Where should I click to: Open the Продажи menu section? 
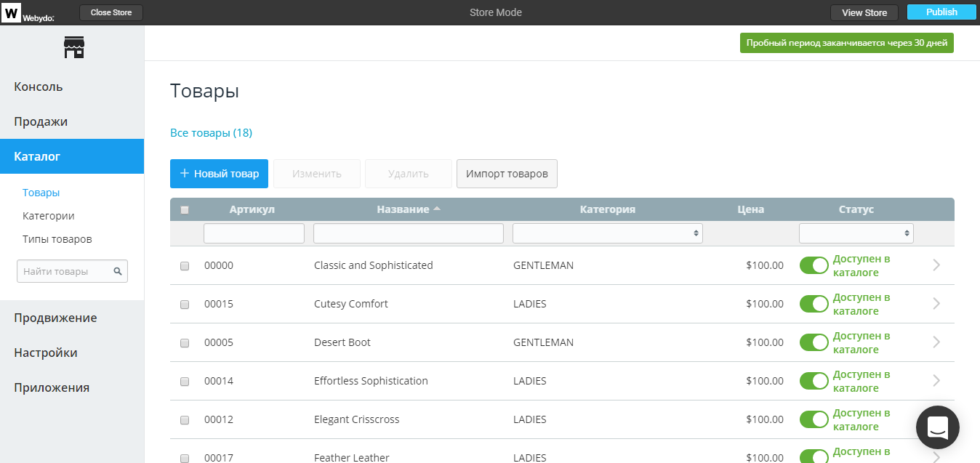41,121
